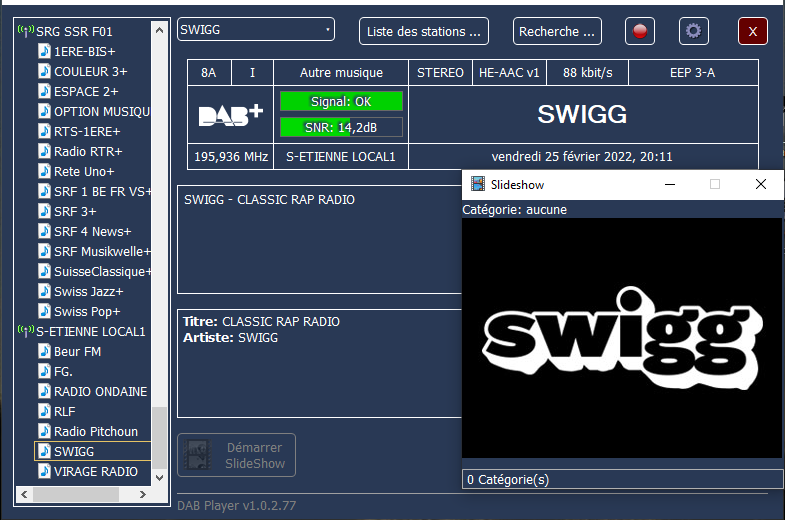This screenshot has height=520, width=785.
Task: Click the music note icon beside RLF
Action: point(45,411)
